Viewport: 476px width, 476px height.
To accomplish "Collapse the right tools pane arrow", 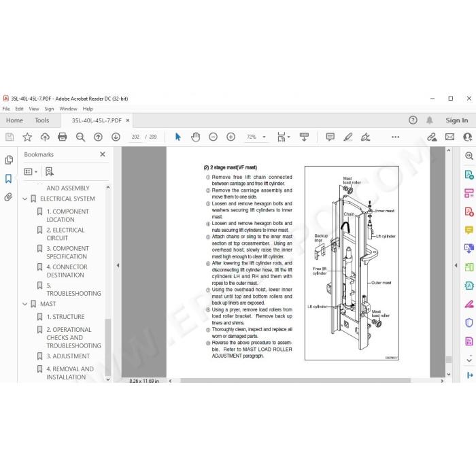I will (x=456, y=265).
